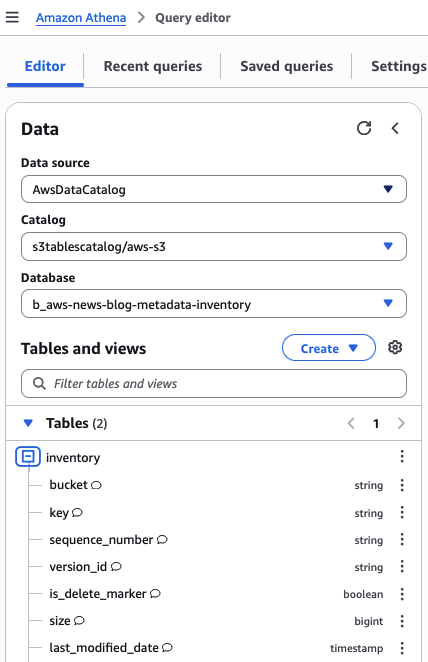Open the hamburger navigation menu

coord(12,17)
